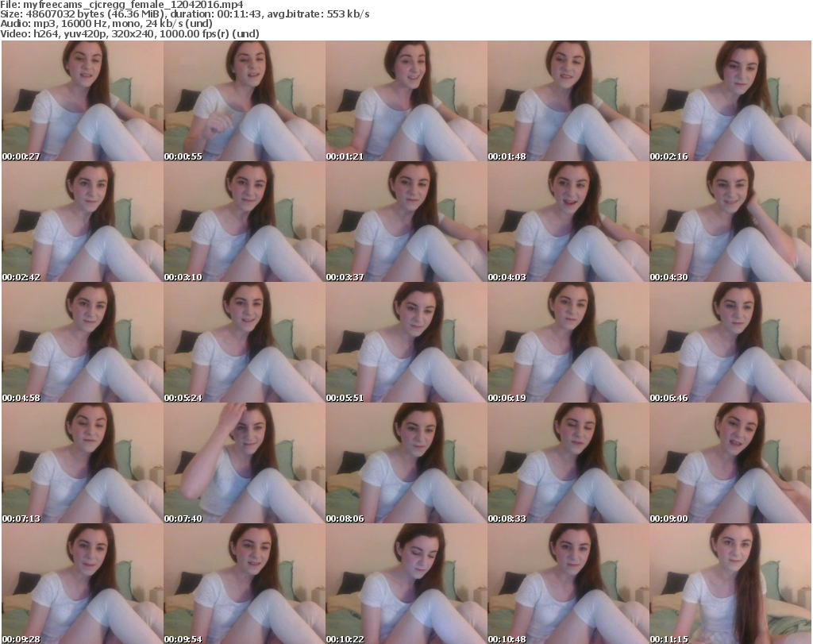The image size is (813, 644).
Task: Select the frame at 00:04:58
Action: (x=83, y=342)
